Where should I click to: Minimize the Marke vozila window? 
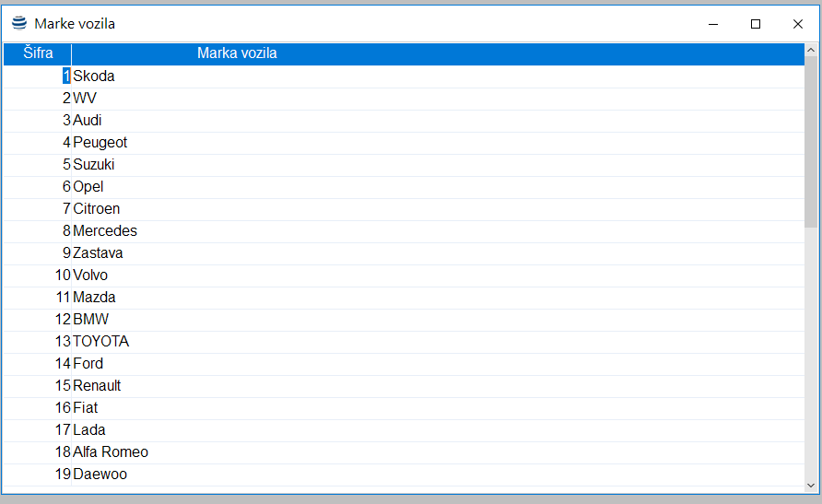point(712,24)
